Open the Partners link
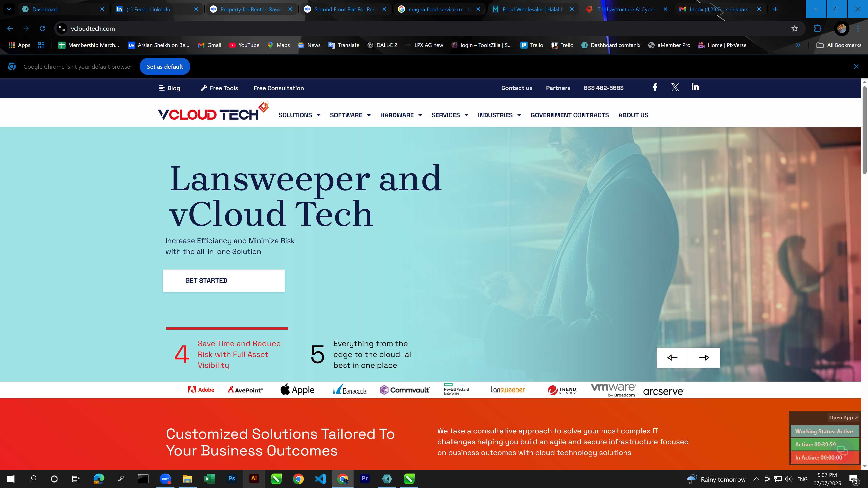This screenshot has height=488, width=868. (x=558, y=88)
